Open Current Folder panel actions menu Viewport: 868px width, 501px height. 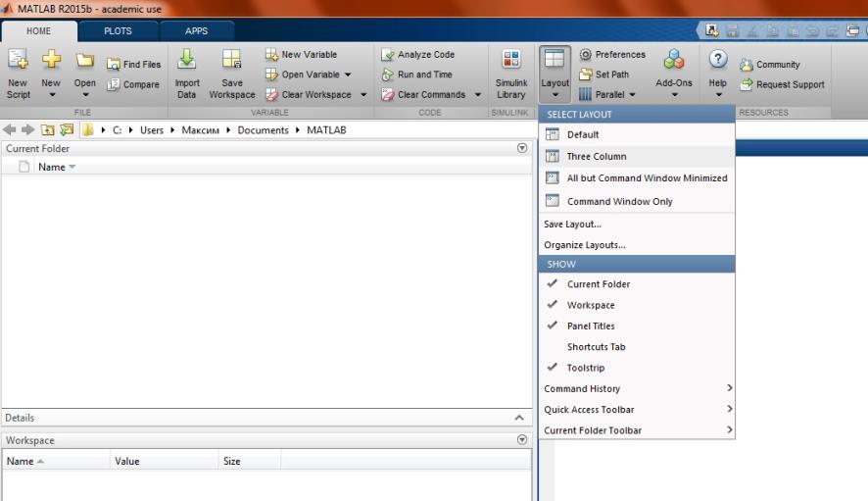[x=522, y=148]
